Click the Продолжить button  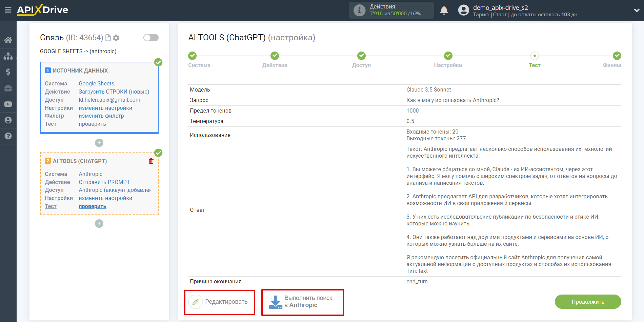tap(588, 302)
